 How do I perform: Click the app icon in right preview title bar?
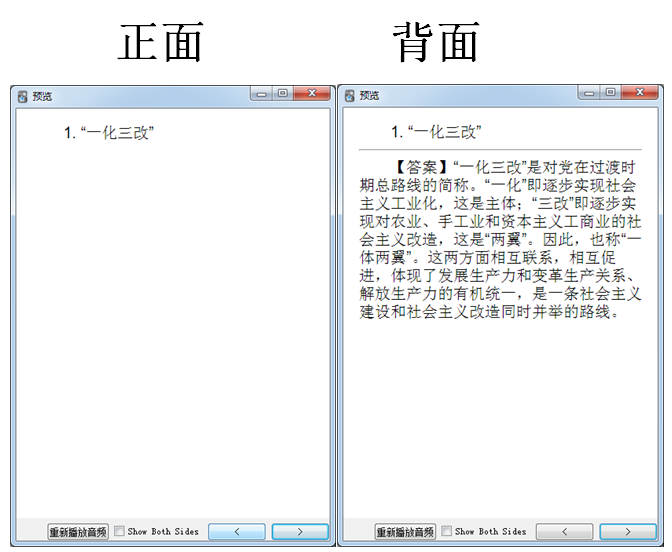[350, 96]
